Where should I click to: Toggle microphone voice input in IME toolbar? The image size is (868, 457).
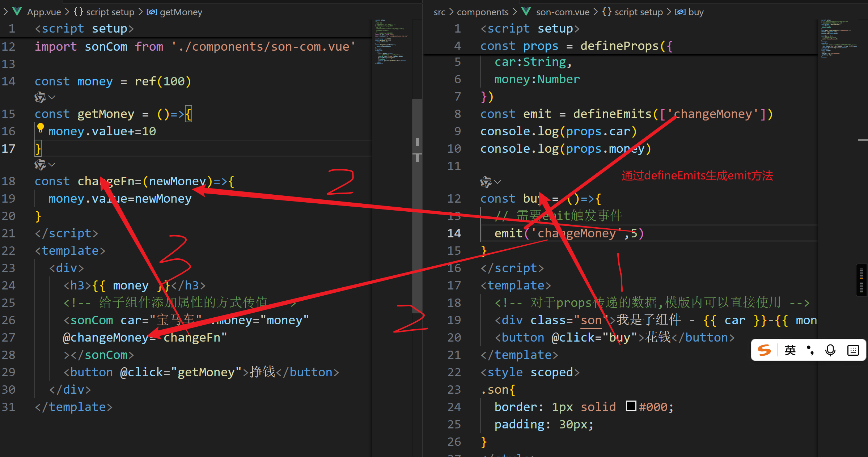point(830,350)
